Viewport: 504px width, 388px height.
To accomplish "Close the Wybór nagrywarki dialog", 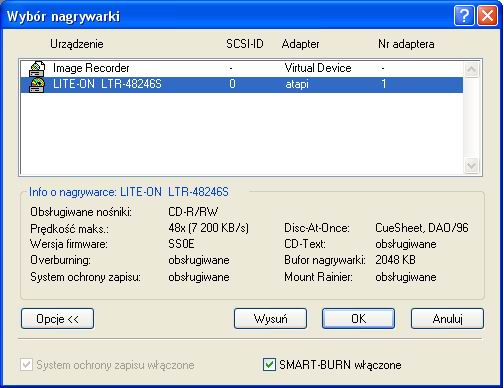I will point(487,16).
